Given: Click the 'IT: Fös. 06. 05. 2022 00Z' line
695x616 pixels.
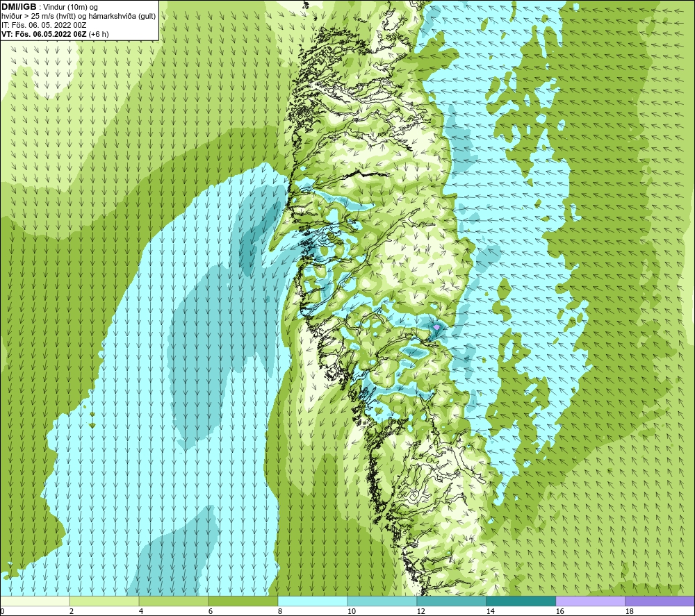Looking at the screenshot, I should coord(44,25).
